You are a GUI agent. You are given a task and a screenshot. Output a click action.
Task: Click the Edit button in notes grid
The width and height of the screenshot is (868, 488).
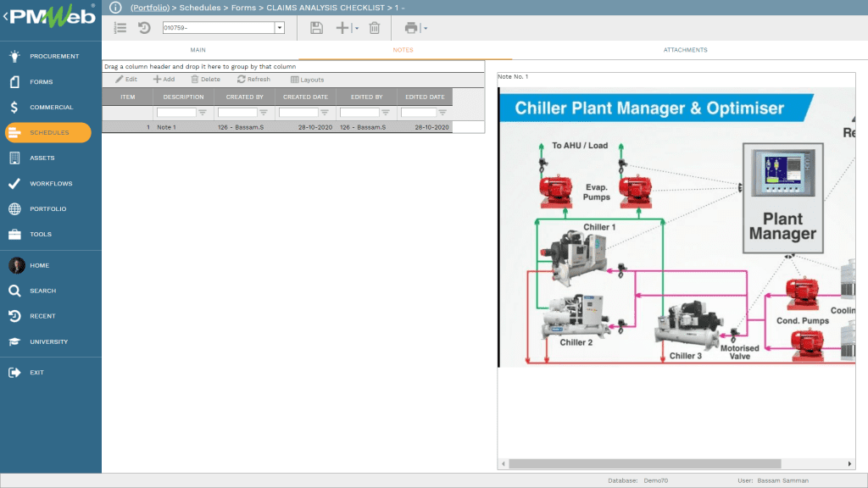126,79
